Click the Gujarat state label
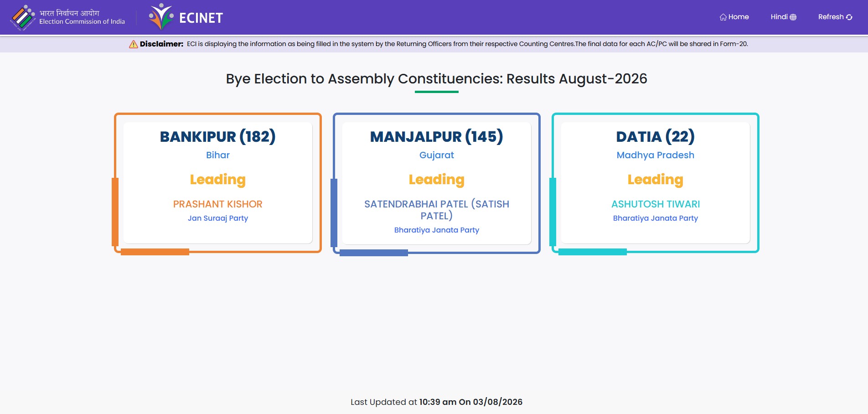This screenshot has width=868, height=414. tap(437, 155)
